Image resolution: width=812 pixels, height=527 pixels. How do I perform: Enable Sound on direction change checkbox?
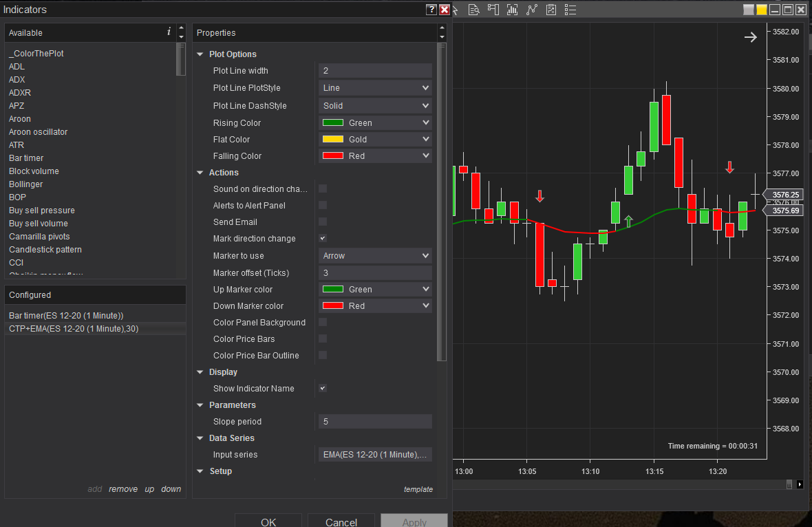point(323,189)
